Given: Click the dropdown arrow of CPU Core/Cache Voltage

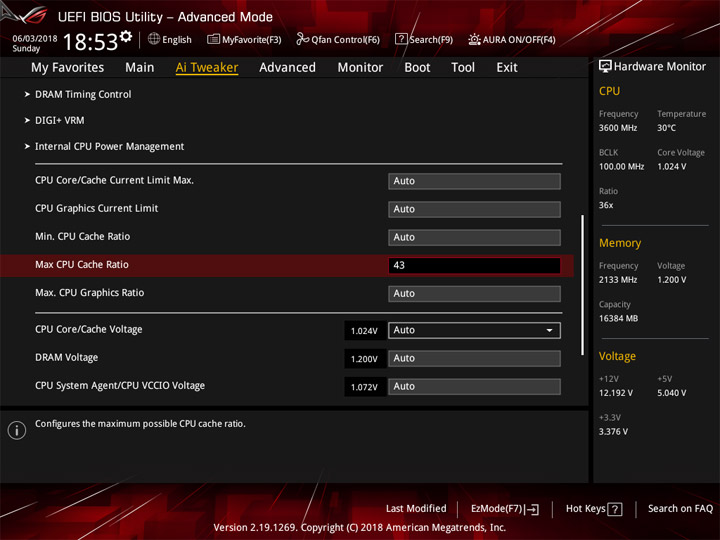Looking at the screenshot, I should click(549, 331).
